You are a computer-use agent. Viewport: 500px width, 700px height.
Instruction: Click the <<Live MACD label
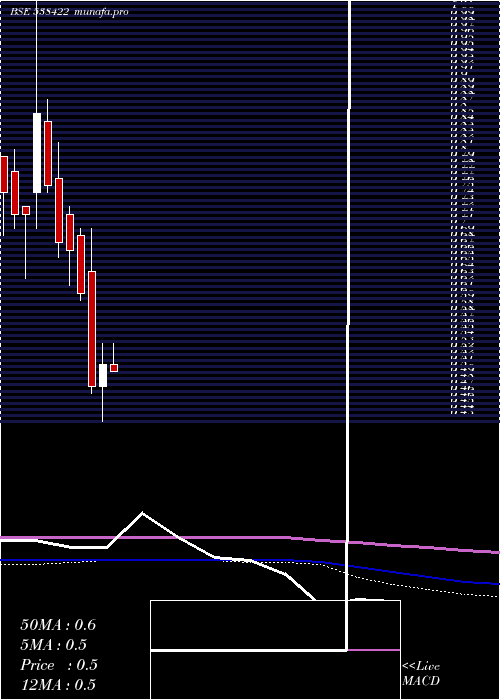[x=421, y=674]
